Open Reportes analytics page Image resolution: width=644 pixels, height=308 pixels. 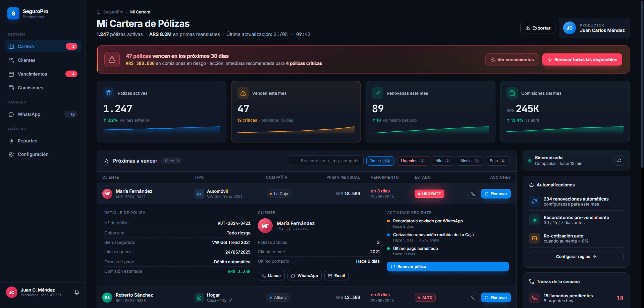click(43, 141)
